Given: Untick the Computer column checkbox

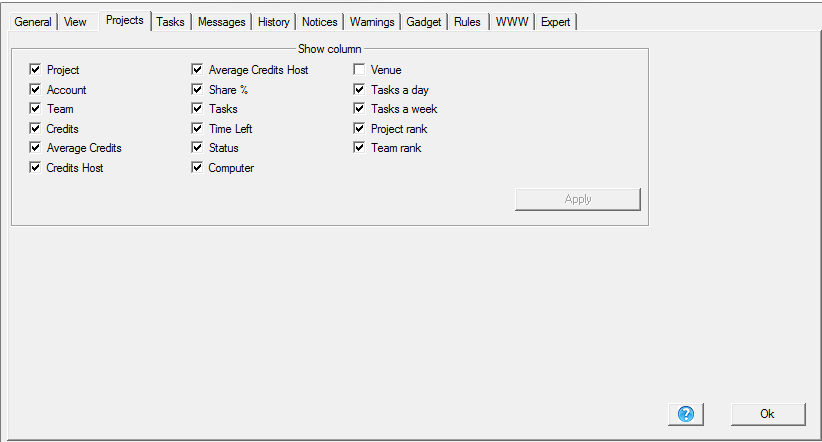Looking at the screenshot, I should pyautogui.click(x=197, y=167).
